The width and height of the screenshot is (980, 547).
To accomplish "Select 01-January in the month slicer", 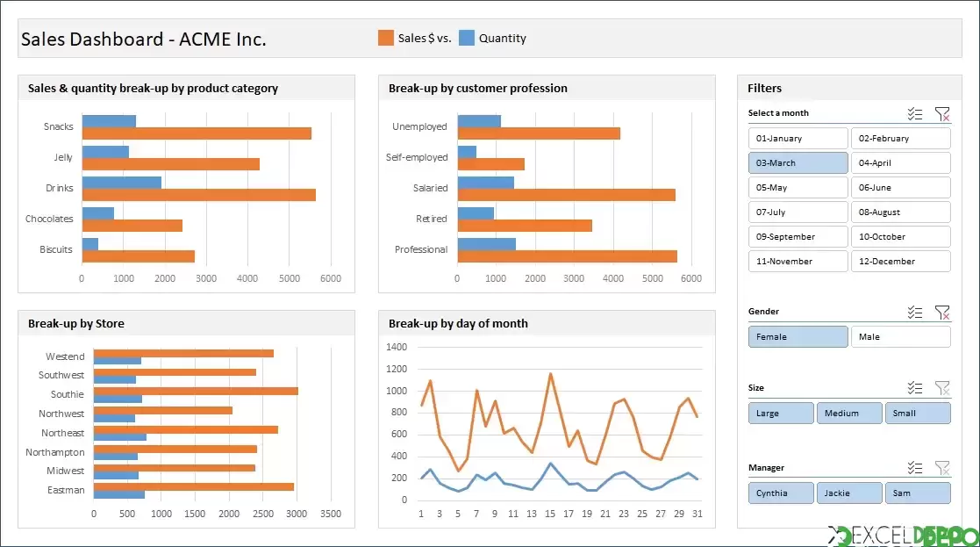I will coord(798,138).
